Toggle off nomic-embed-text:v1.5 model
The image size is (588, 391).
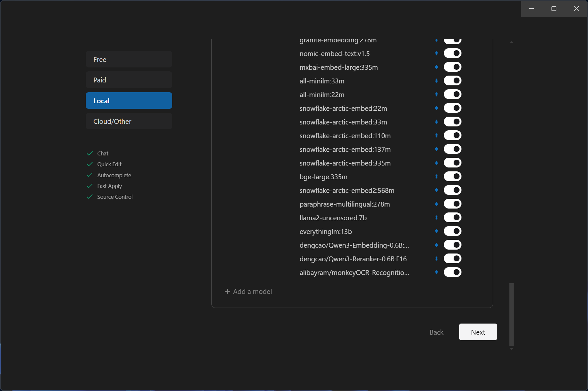[453, 53]
